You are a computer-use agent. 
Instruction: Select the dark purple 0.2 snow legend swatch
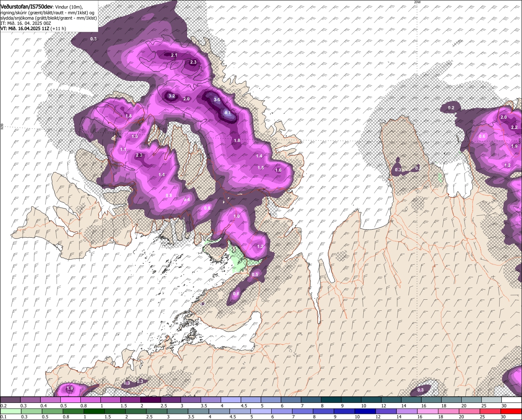click(10, 400)
